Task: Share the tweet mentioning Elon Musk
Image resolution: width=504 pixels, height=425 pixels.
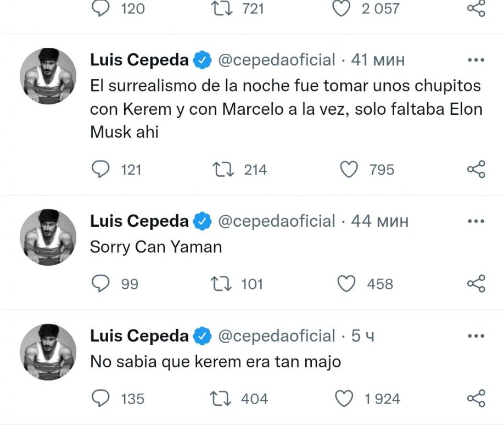Action: [x=476, y=170]
